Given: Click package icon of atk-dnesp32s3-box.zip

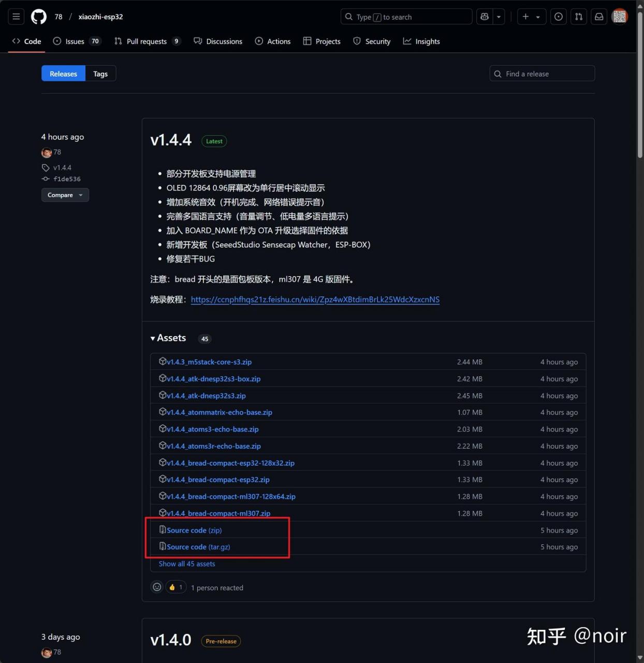Looking at the screenshot, I should pos(163,378).
